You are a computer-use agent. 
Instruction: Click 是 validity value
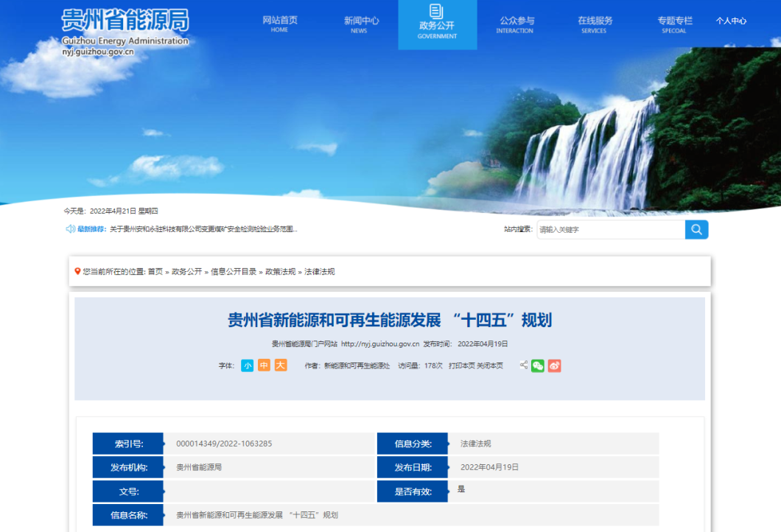(461, 489)
